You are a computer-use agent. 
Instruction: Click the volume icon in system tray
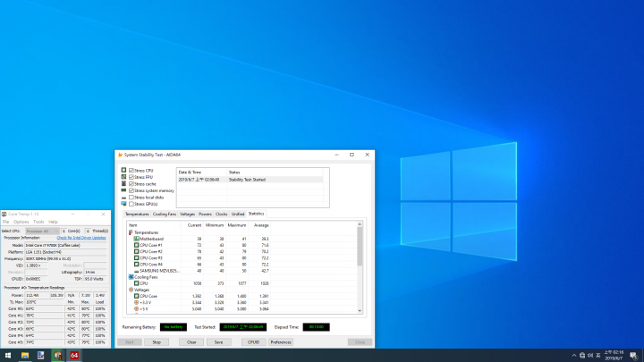tap(590, 356)
